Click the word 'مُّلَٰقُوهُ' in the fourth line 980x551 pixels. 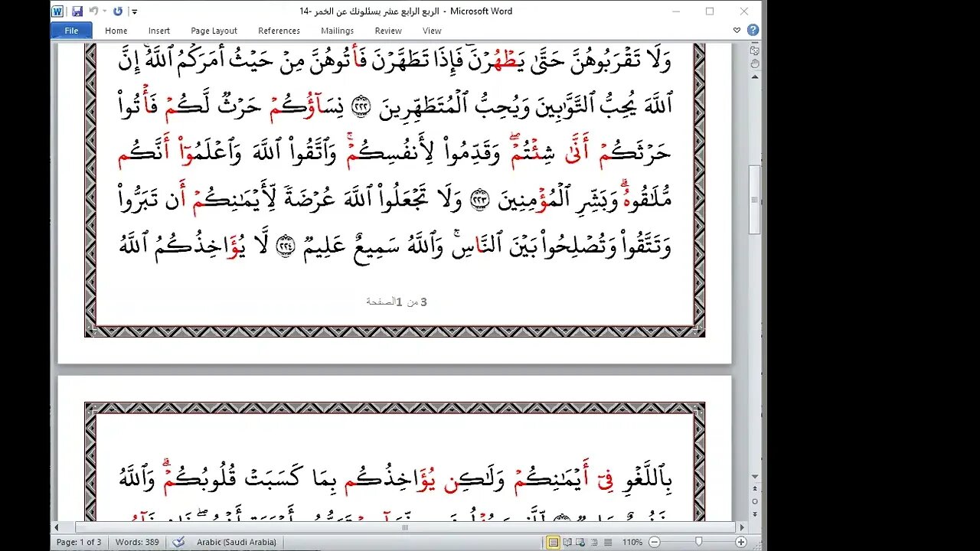pos(645,198)
